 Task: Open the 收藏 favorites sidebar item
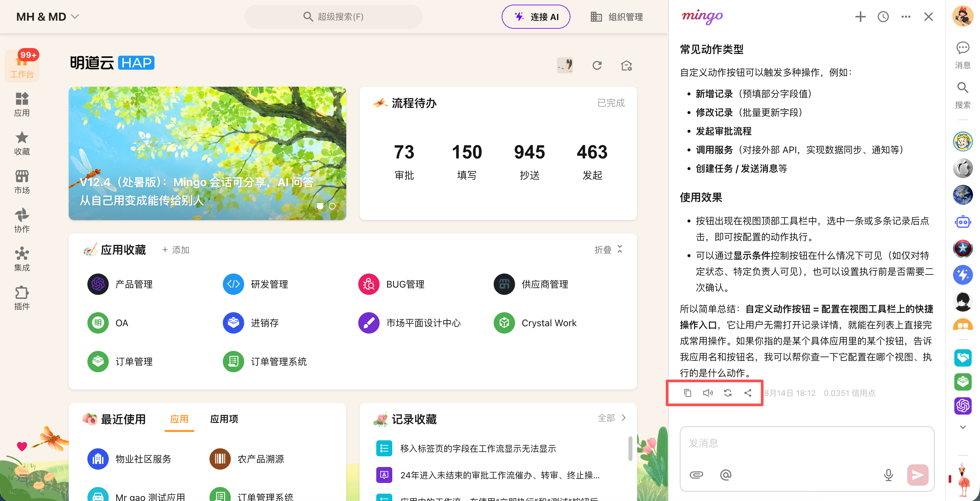click(22, 143)
